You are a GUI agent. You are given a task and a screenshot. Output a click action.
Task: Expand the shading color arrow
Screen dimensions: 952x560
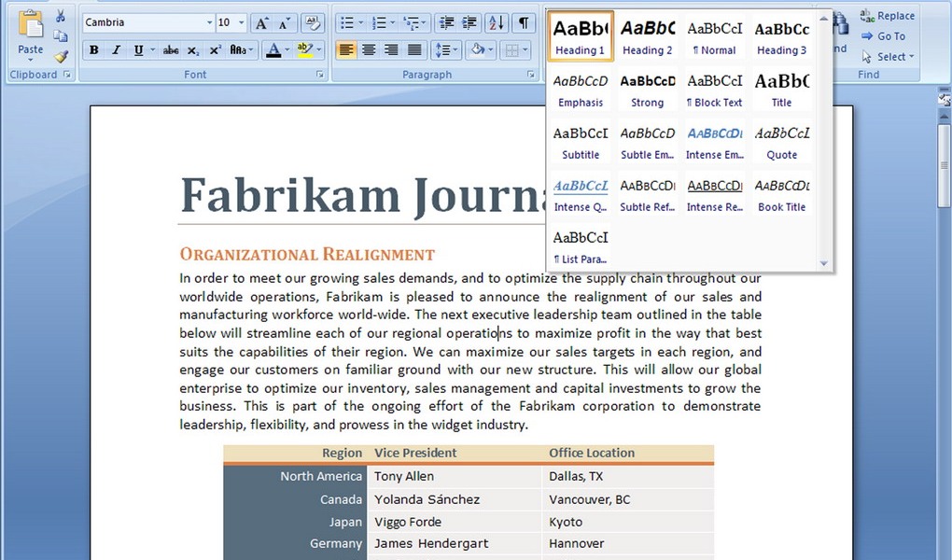491,49
